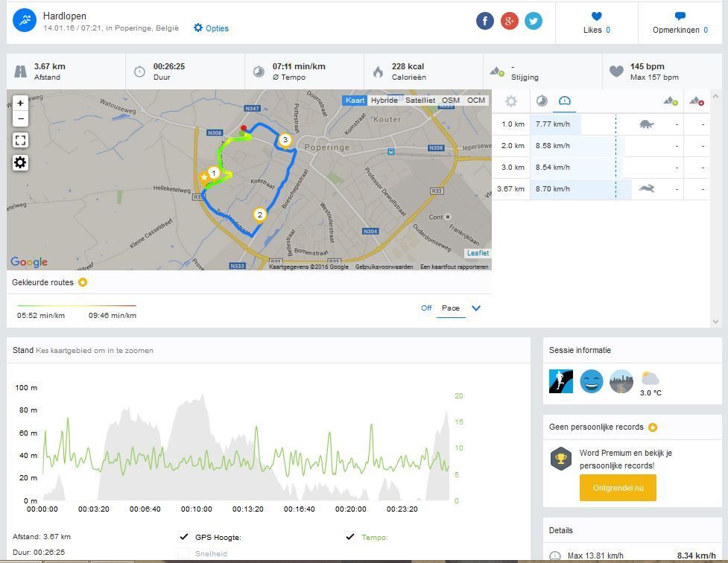728x563 pixels.
Task: Click the Ontgrendel nu button
Action: click(618, 488)
